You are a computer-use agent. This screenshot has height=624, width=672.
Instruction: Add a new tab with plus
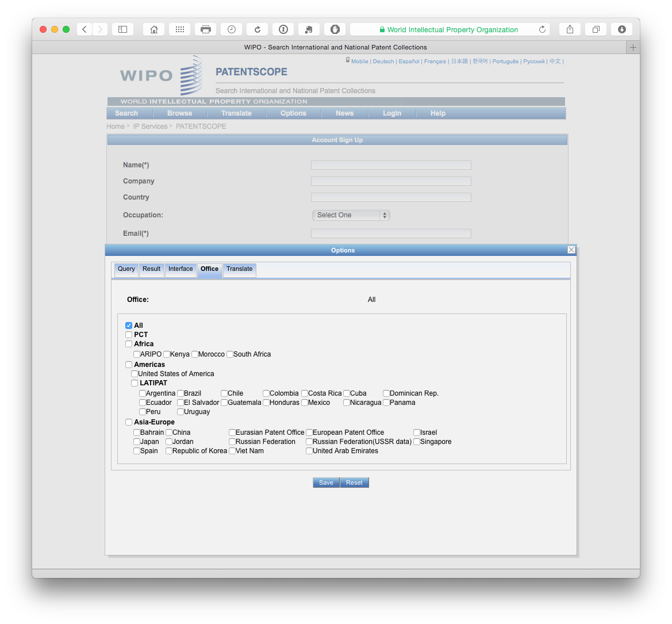point(633,47)
